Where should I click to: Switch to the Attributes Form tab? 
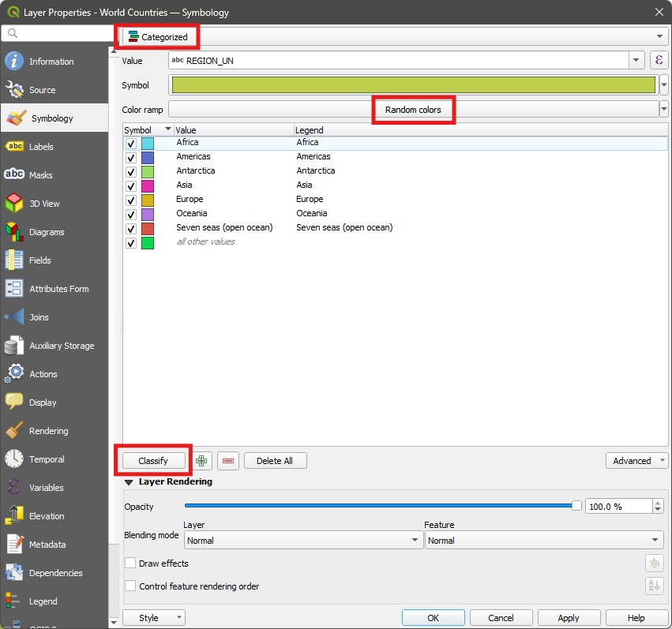pos(58,289)
